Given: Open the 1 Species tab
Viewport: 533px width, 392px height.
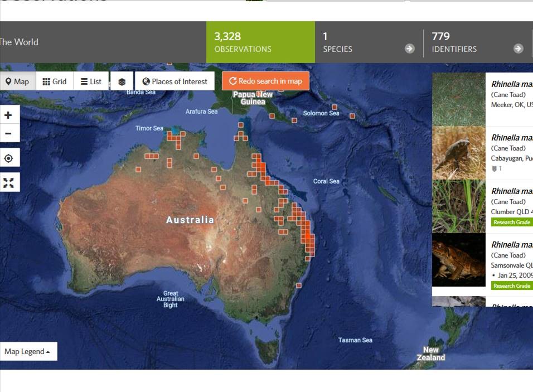Looking at the screenshot, I should 368,42.
